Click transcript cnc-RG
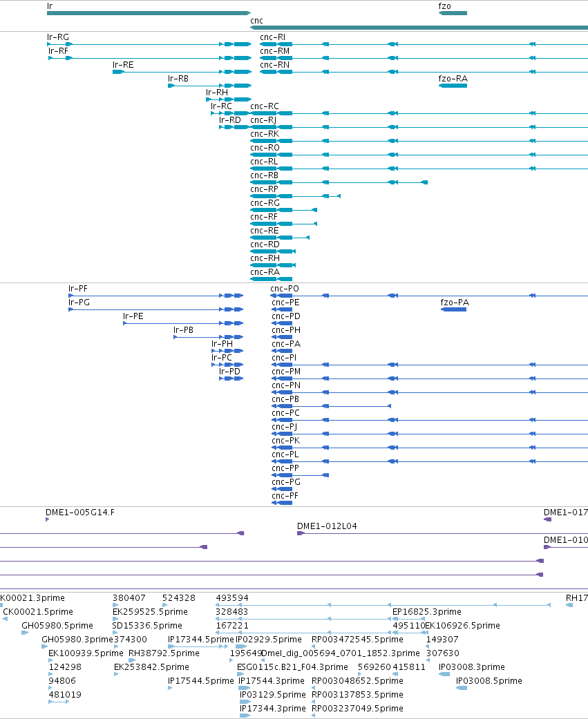Screen dimensions: 588x719 [283, 209]
